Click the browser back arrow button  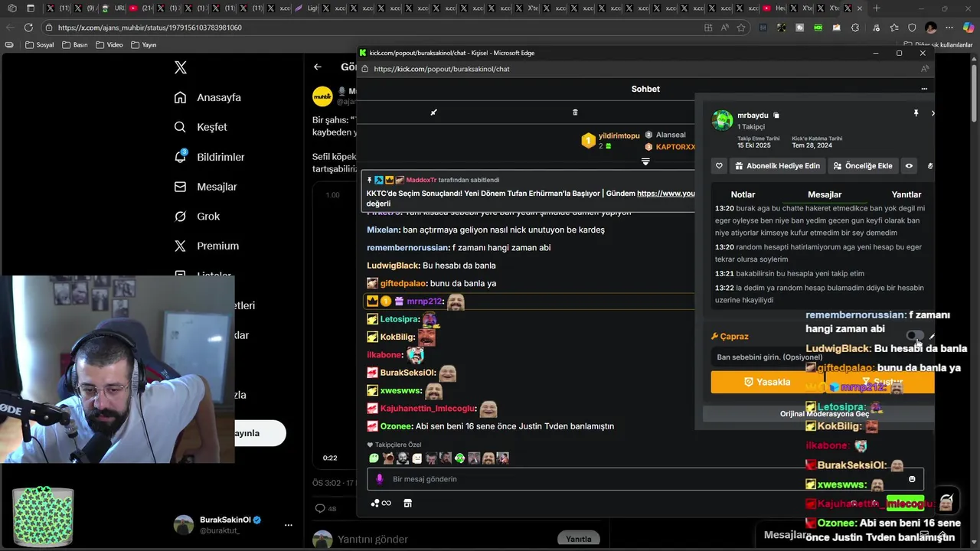tap(9, 28)
